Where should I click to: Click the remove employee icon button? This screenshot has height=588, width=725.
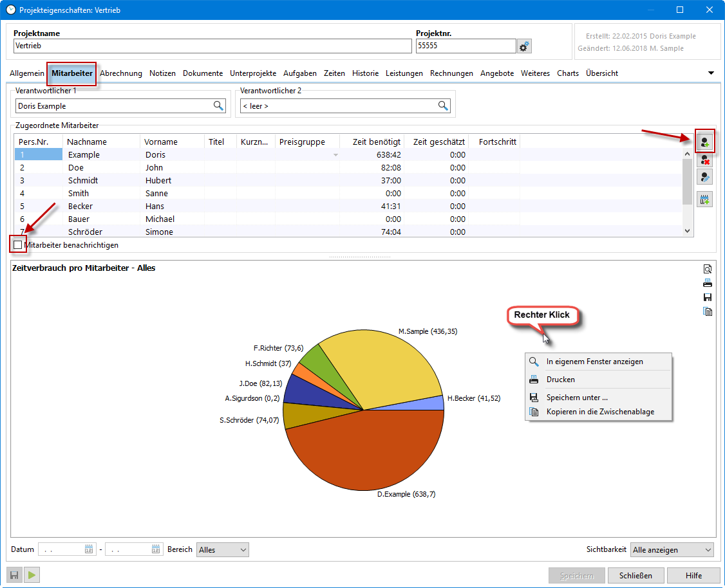[x=705, y=160]
